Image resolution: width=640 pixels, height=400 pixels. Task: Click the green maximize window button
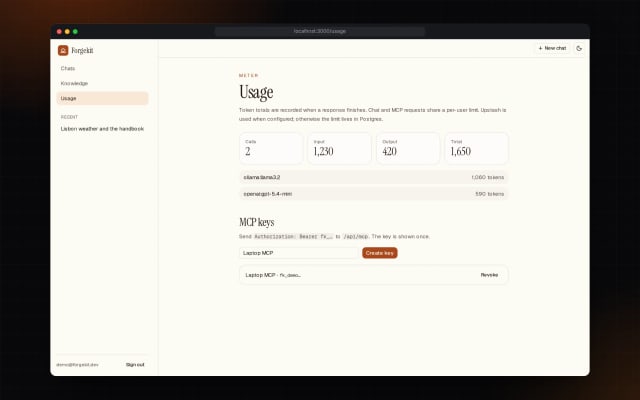click(75, 31)
